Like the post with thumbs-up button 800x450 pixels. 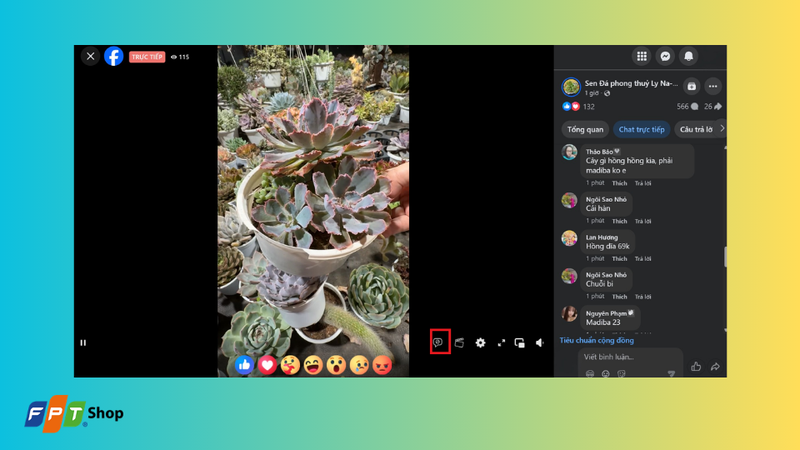pyautogui.click(x=696, y=366)
